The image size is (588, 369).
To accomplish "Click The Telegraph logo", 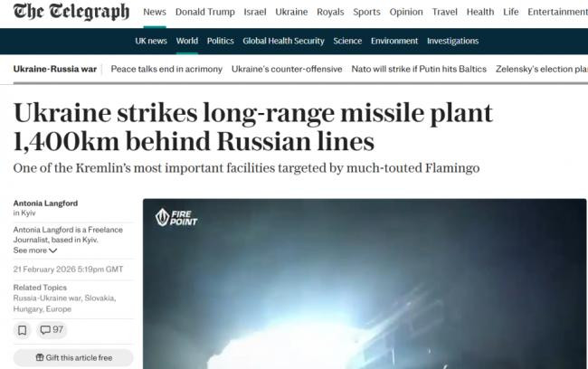I will tap(71, 11).
